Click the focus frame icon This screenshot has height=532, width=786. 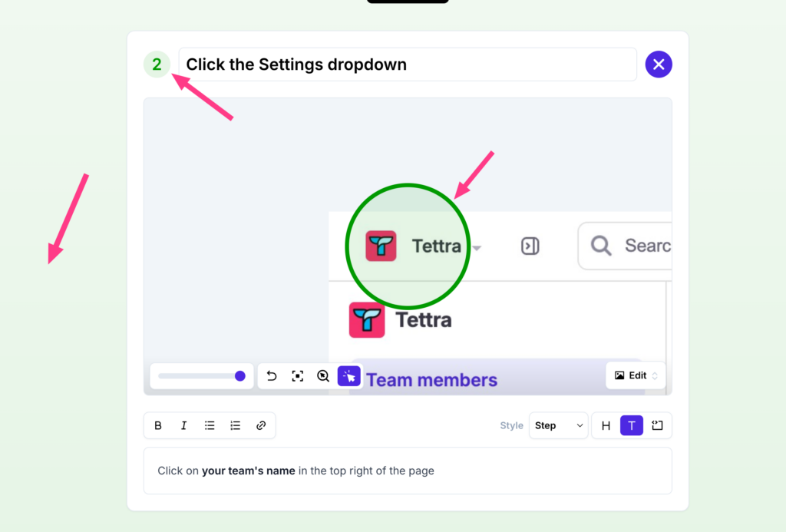click(x=297, y=376)
